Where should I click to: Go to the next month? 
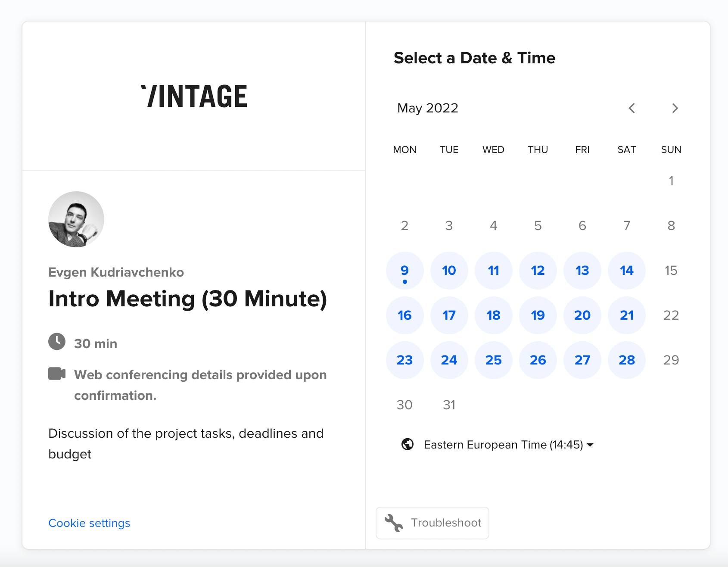click(x=675, y=108)
